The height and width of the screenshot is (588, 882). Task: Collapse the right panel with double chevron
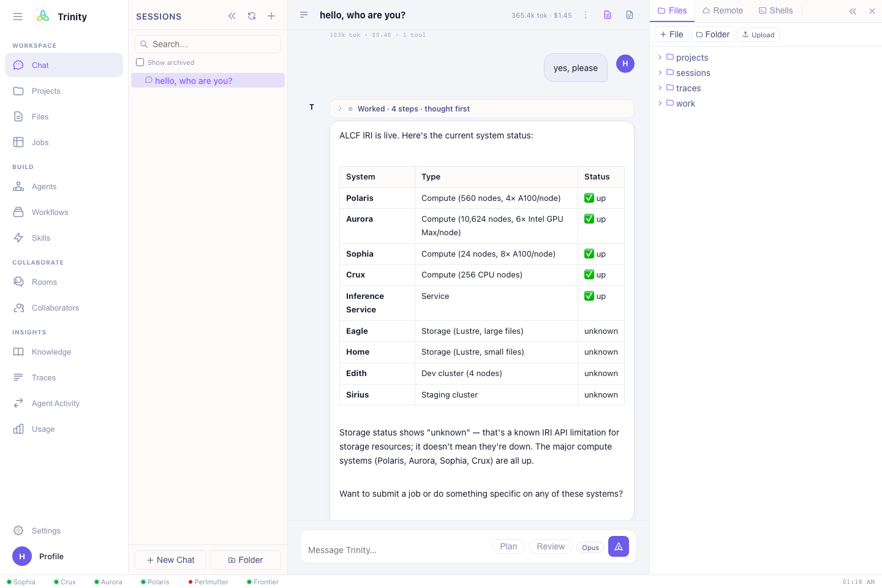(853, 11)
